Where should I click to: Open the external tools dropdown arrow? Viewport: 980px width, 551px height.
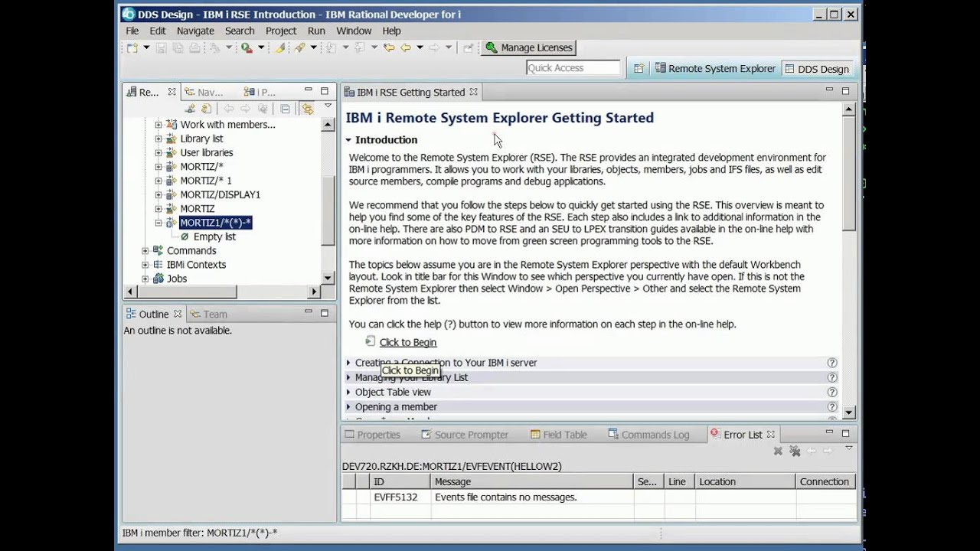tap(261, 47)
